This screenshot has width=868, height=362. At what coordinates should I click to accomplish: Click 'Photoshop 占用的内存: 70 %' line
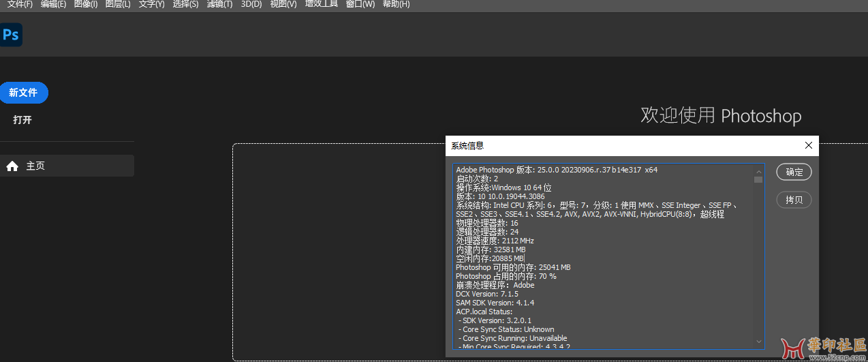pyautogui.click(x=506, y=276)
